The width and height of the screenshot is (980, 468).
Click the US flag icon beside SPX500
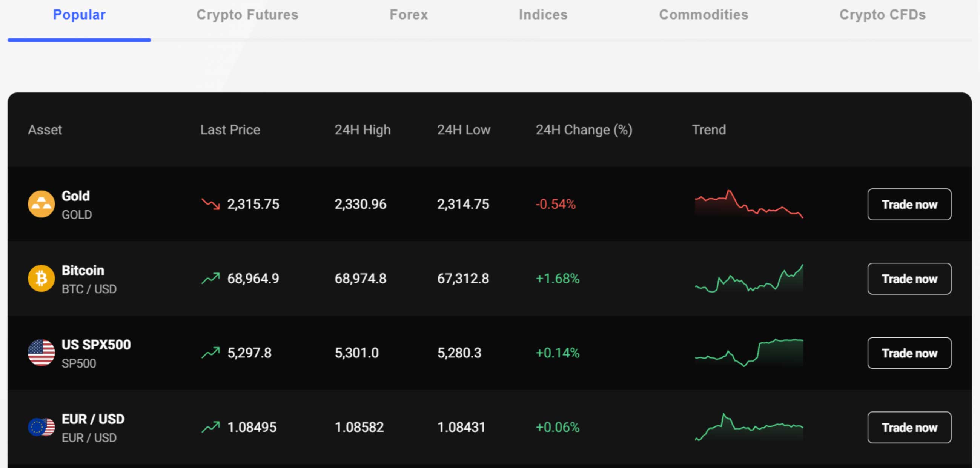click(41, 353)
